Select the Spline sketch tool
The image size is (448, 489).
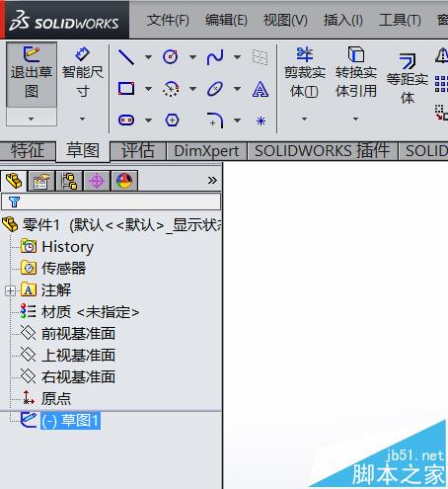pyautogui.click(x=215, y=56)
